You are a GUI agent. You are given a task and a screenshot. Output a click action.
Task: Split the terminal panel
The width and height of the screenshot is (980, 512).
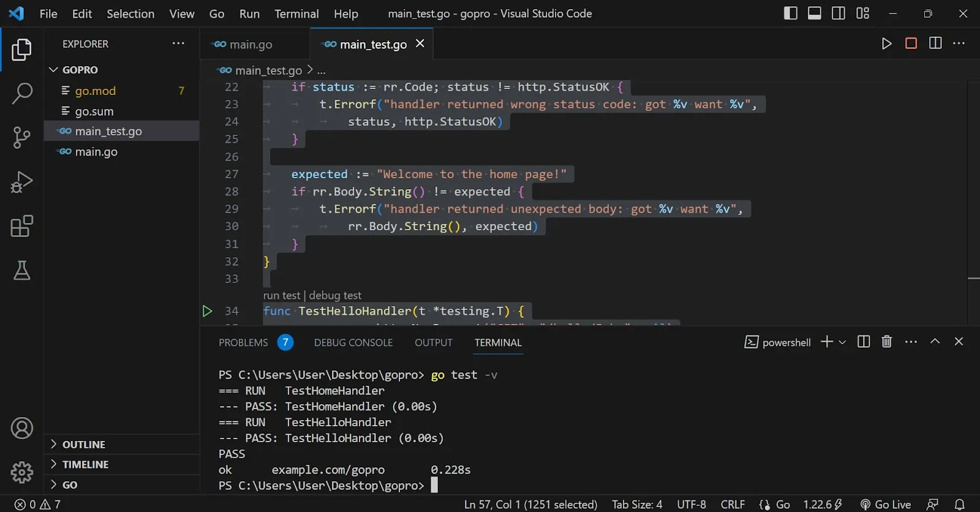point(864,342)
